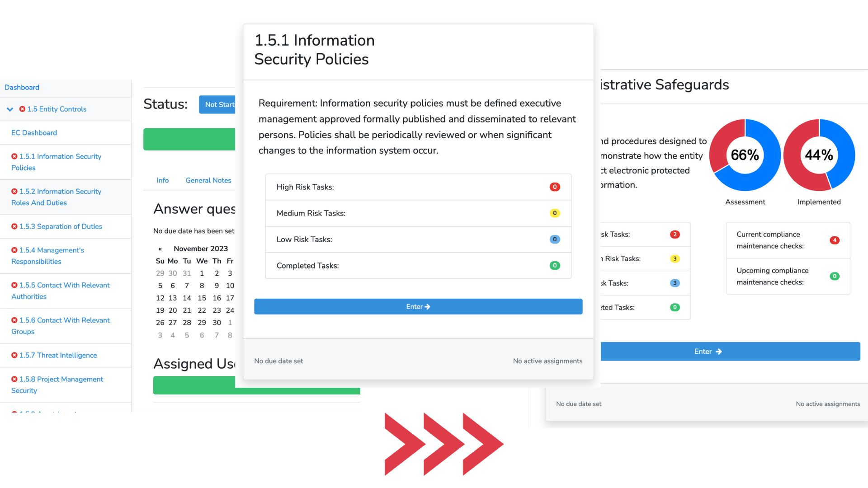This screenshot has height=488, width=868.
Task: Select the Info tab
Action: [162, 180]
